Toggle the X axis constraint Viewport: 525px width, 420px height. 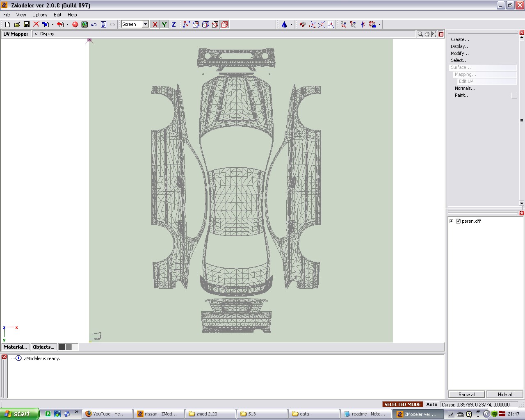tap(155, 25)
